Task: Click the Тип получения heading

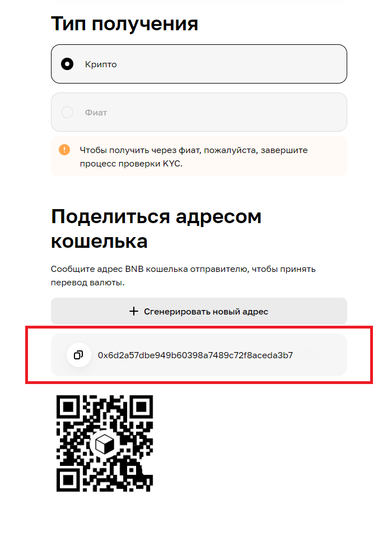Action: tap(124, 24)
